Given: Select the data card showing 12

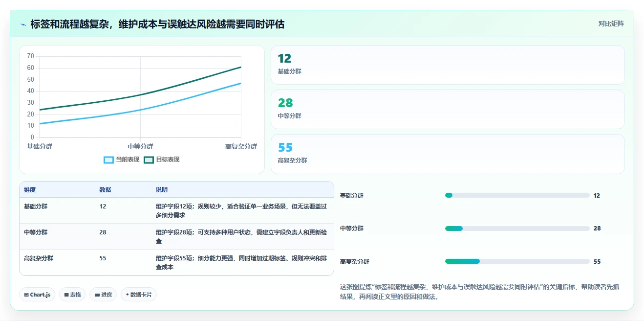Looking at the screenshot, I should tap(448, 65).
